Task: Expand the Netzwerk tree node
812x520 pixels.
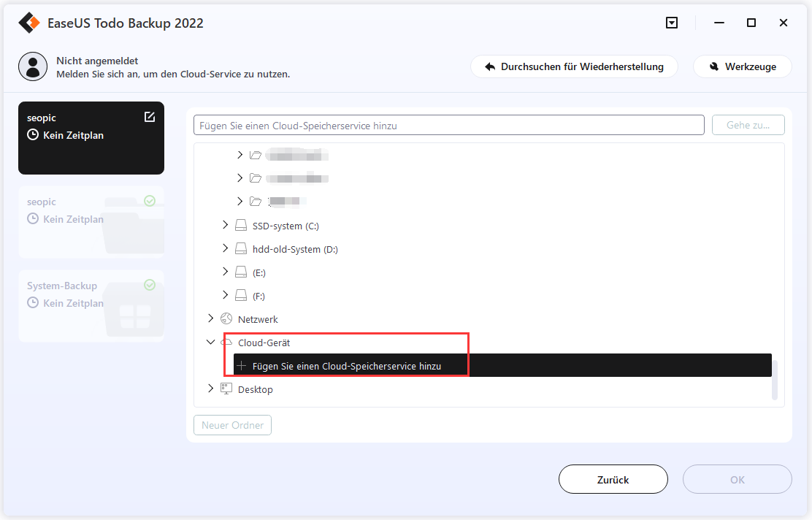Action: [211, 318]
